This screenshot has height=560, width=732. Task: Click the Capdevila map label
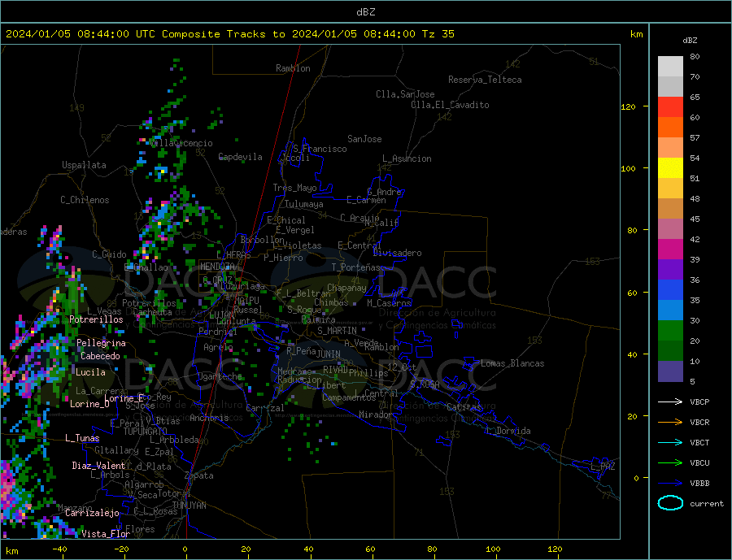tap(241, 157)
